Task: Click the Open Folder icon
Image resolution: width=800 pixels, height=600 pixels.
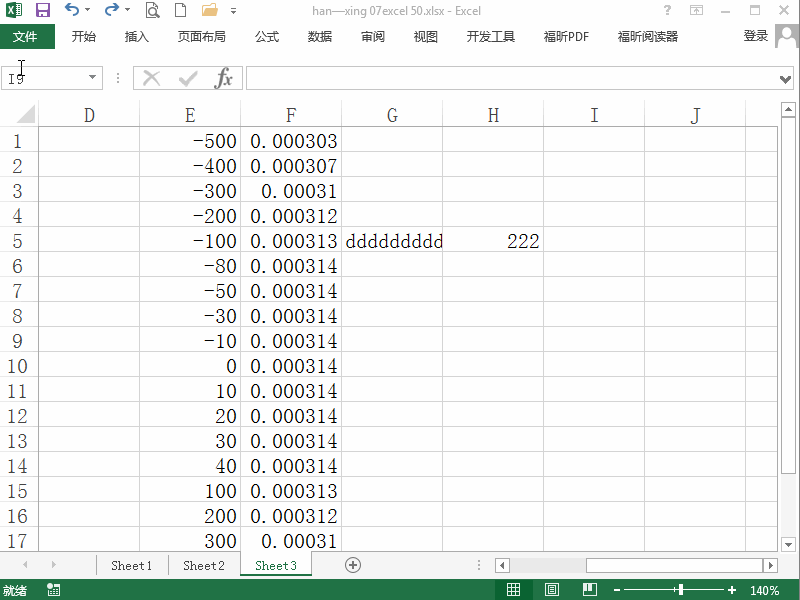Action: 208,10
